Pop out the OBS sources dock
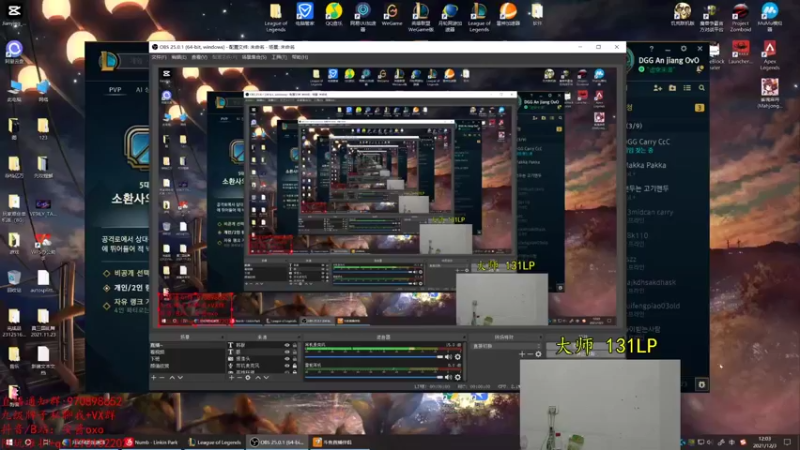 click(299, 337)
